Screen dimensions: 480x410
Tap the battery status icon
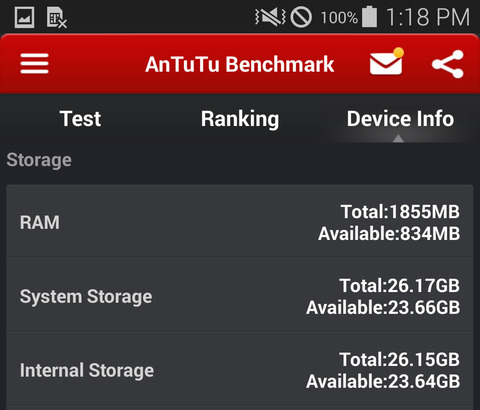[370, 16]
